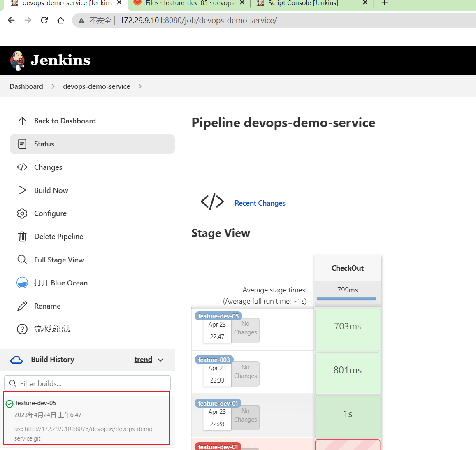Click the address bar URL

point(198,20)
